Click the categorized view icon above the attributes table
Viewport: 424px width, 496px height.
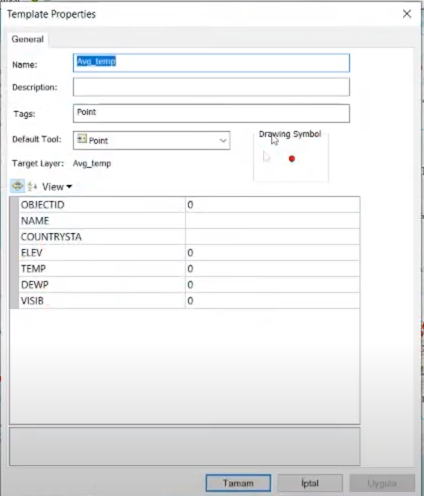tap(17, 186)
